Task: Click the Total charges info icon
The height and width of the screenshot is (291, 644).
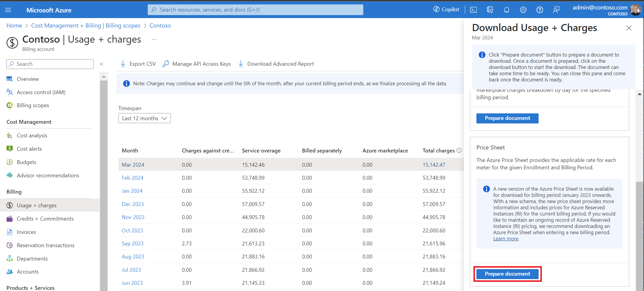Action: [459, 150]
